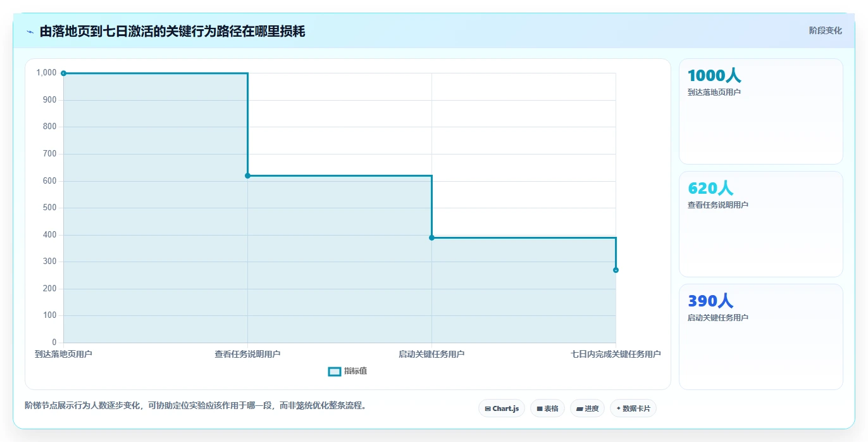Click the page title about 落地页到七日激活
868x442 pixels.
(172, 31)
